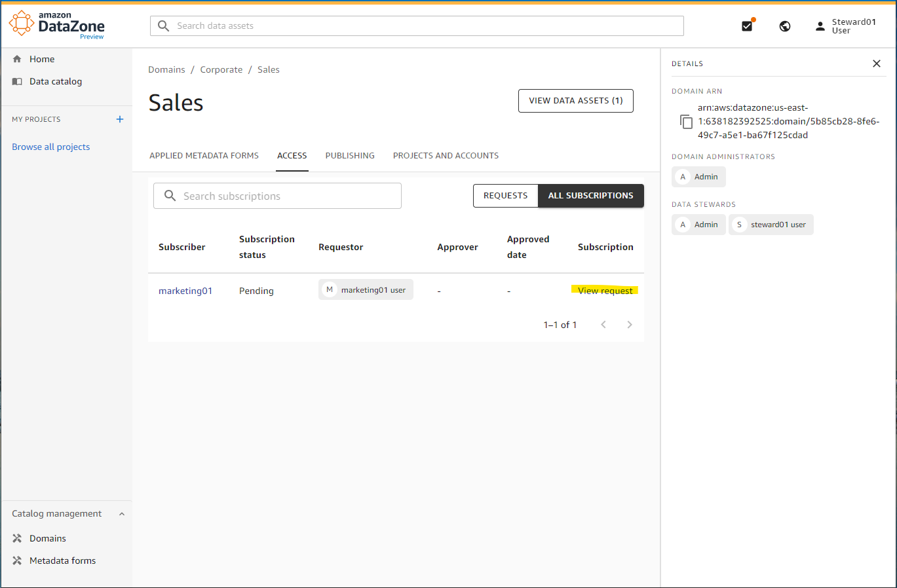Navigate to Domains breadcrumb
This screenshot has width=897, height=588.
[x=166, y=69]
